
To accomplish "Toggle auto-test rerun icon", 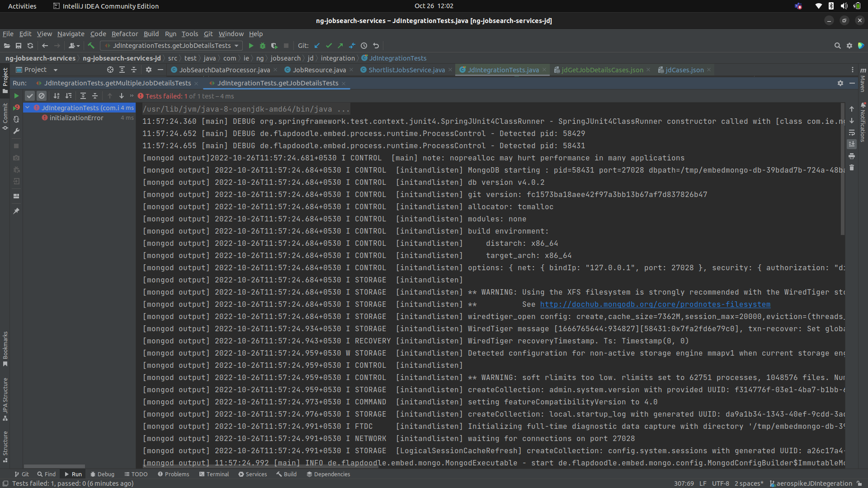I will (x=16, y=119).
